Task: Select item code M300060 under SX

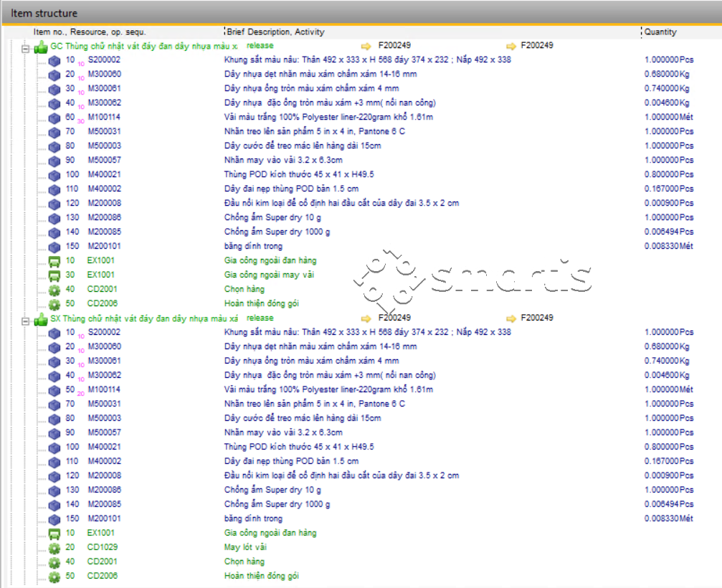Action: 105,346
